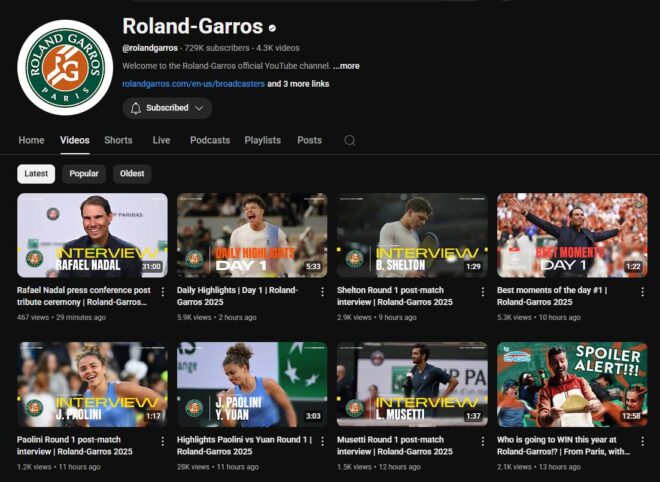Open title 'Who is going to WIN this year'
This screenshot has height=482, width=660.
(x=564, y=445)
